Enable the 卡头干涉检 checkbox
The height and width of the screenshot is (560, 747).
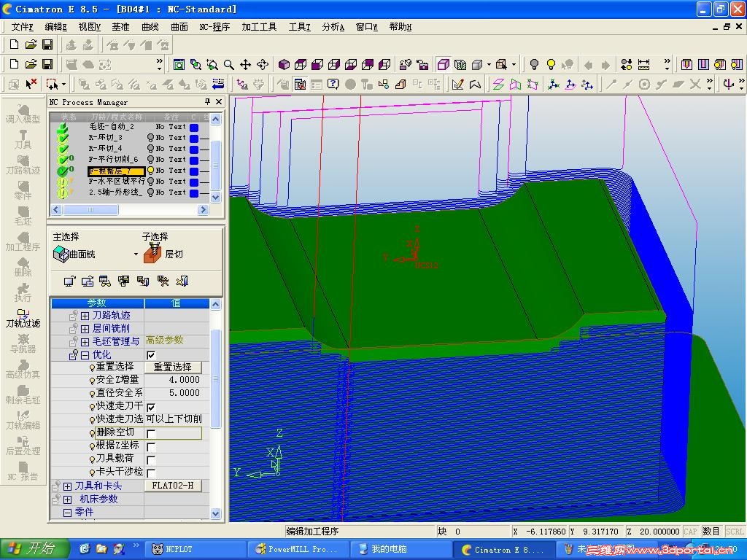151,472
